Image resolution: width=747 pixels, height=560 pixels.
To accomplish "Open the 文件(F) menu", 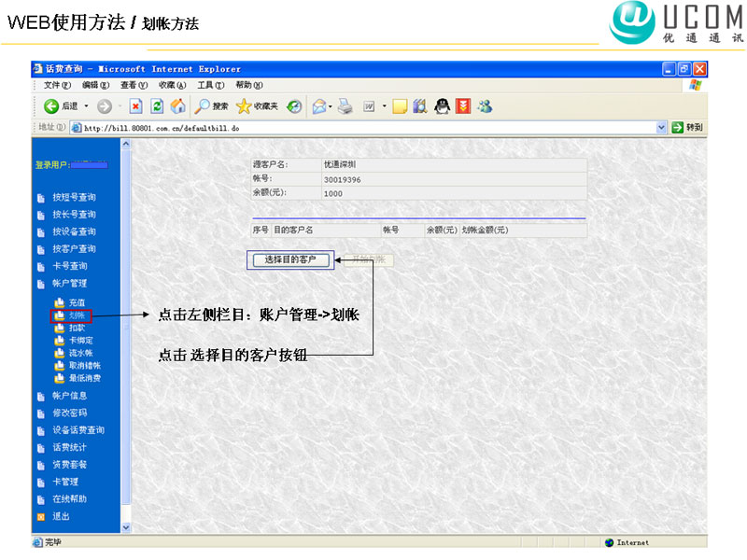I will tap(57, 85).
